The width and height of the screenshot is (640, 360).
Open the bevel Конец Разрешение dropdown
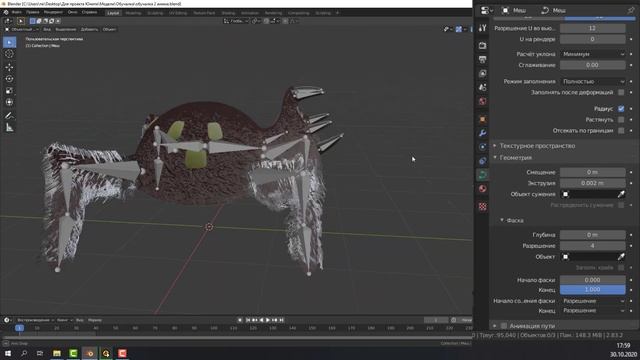click(593, 311)
